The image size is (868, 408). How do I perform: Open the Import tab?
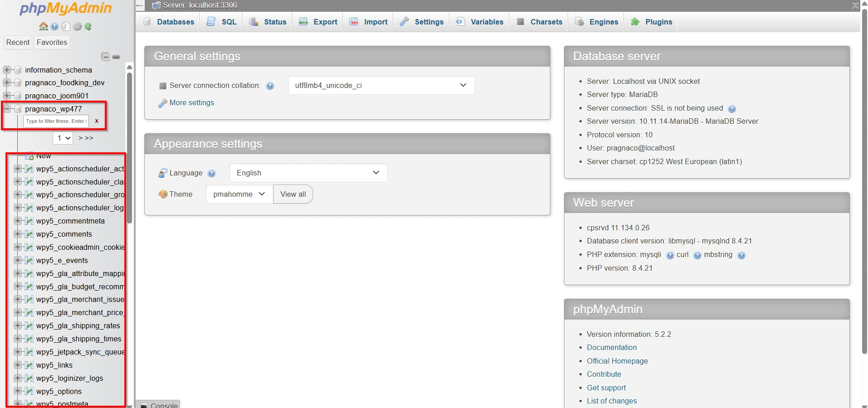pos(368,22)
